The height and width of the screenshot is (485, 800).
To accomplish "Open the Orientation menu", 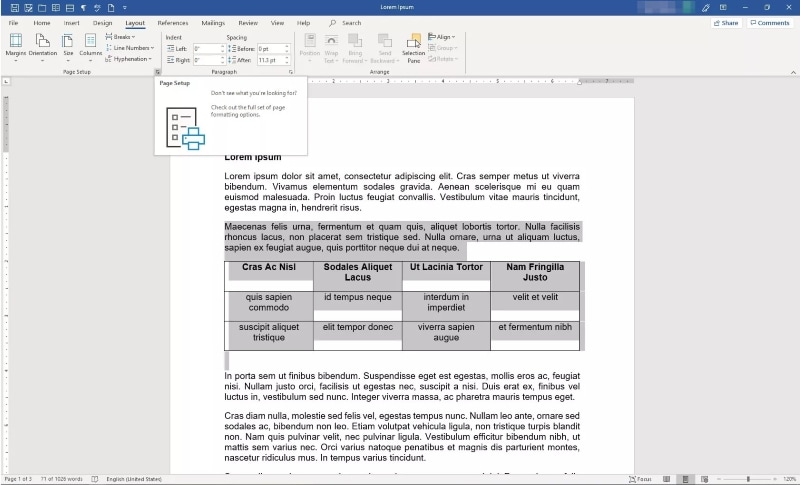I will click(x=43, y=48).
